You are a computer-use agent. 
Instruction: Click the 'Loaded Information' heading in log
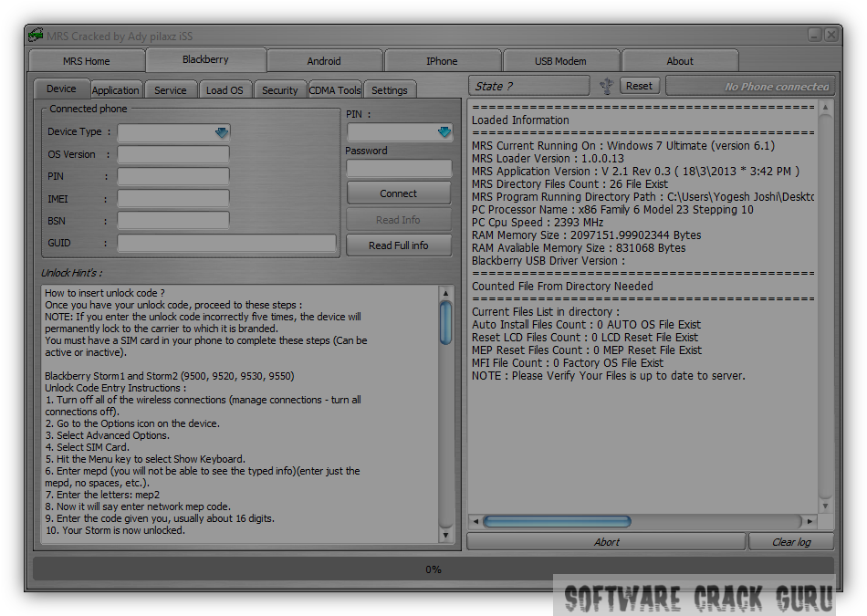(520, 120)
